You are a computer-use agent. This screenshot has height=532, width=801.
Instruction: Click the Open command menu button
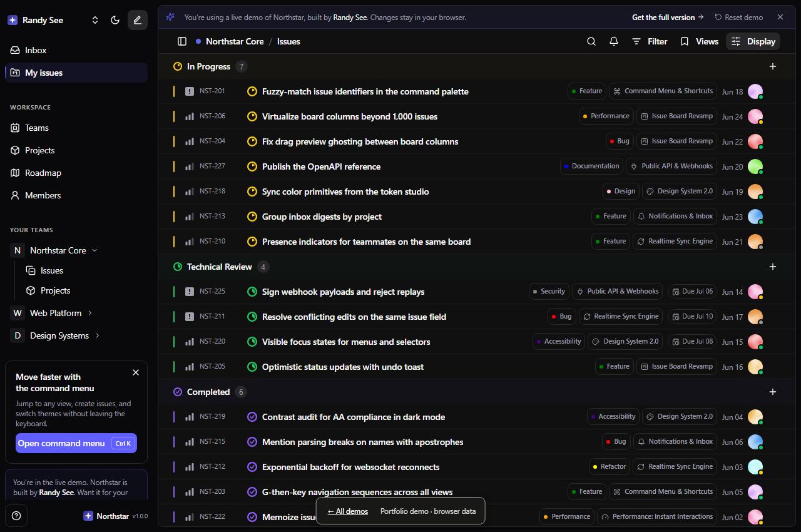(x=76, y=443)
